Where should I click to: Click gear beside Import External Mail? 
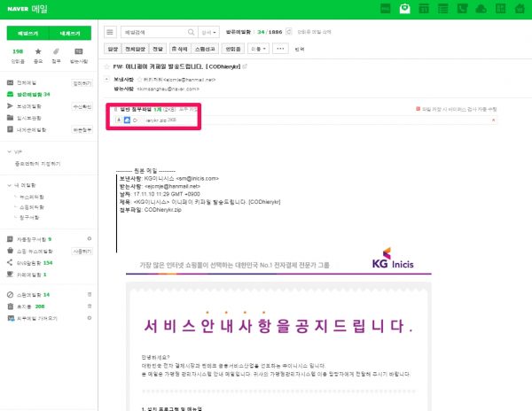[90, 318]
